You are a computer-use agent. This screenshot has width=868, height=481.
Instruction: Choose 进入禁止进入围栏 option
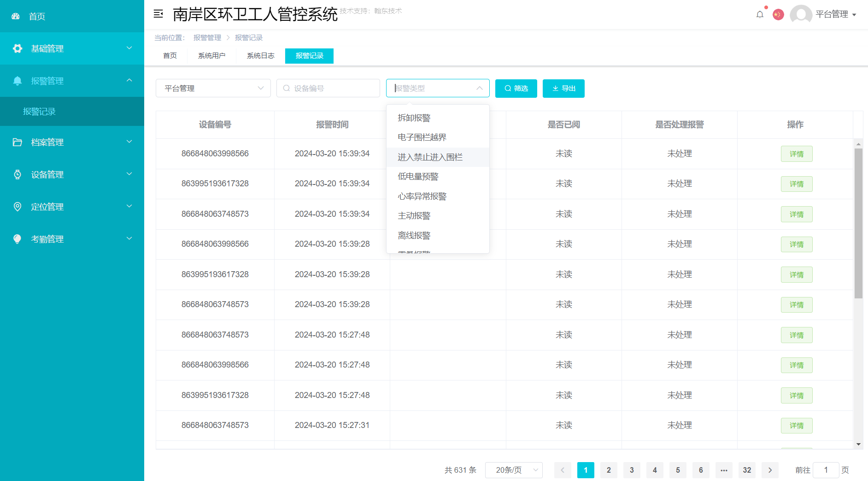pyautogui.click(x=438, y=157)
